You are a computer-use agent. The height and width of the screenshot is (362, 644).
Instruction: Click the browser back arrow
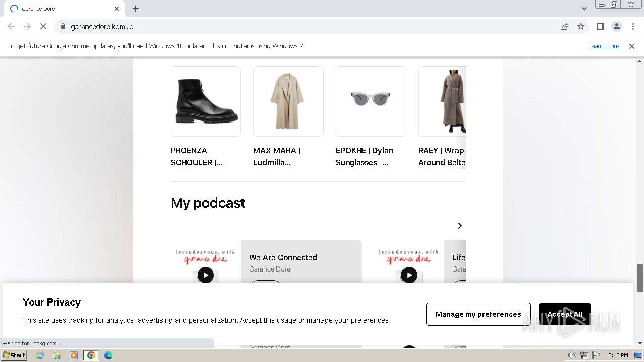click(11, 26)
